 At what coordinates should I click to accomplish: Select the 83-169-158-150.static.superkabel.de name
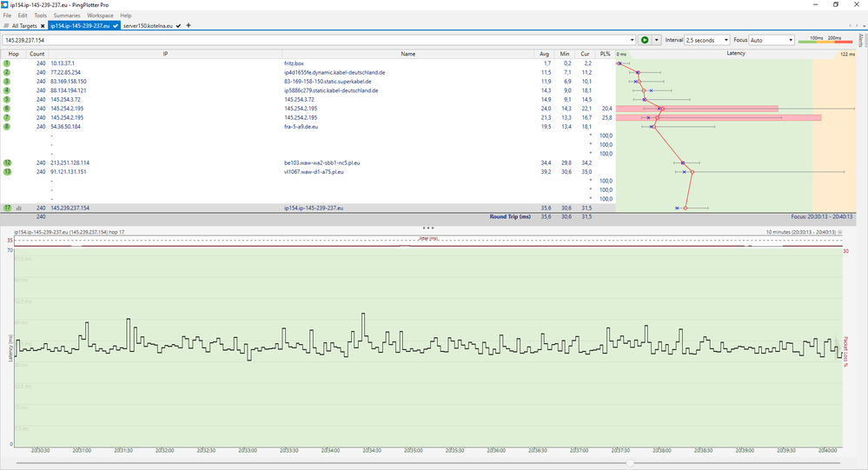[328, 82]
